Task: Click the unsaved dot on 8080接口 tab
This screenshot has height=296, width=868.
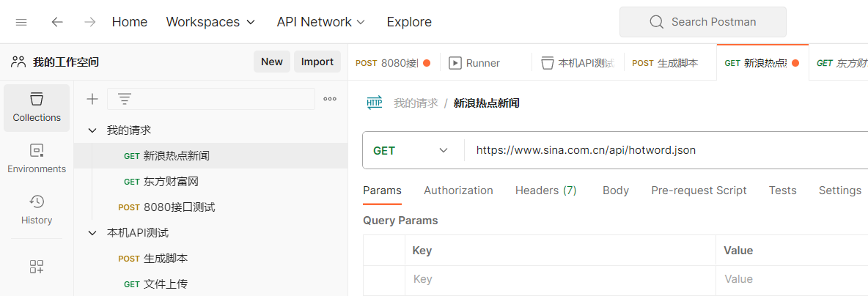Action: [427, 63]
